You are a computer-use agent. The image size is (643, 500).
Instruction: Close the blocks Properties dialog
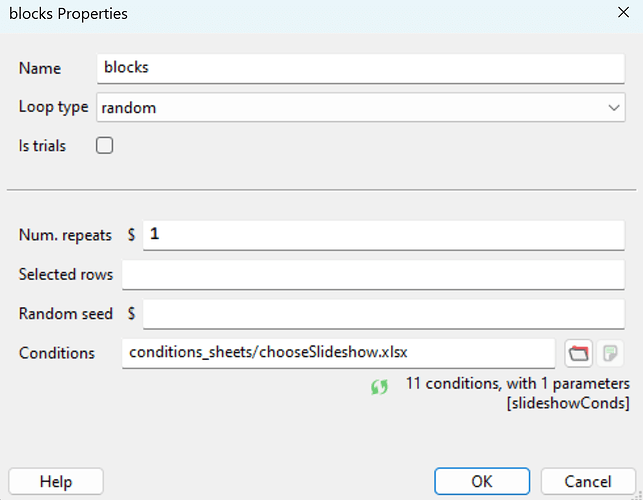[x=622, y=14]
